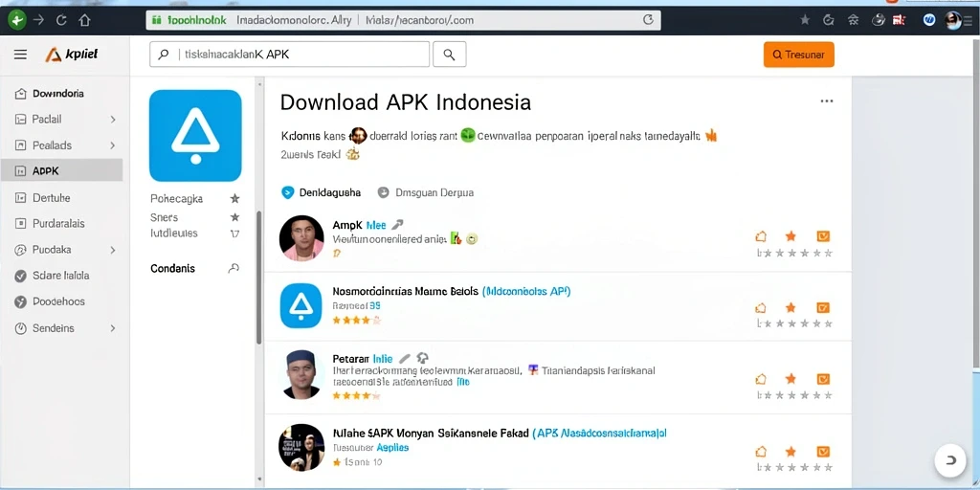This screenshot has width=980, height=490.
Task: Expand the Peallads chevron
Action: pyautogui.click(x=113, y=145)
